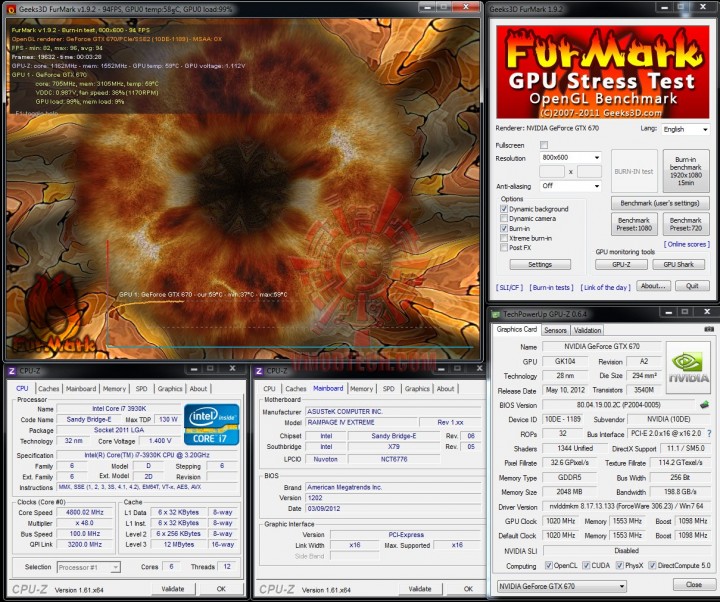The image size is (720, 602).
Task: Click the BIOS Version value in GPU-Z
Action: (618, 405)
